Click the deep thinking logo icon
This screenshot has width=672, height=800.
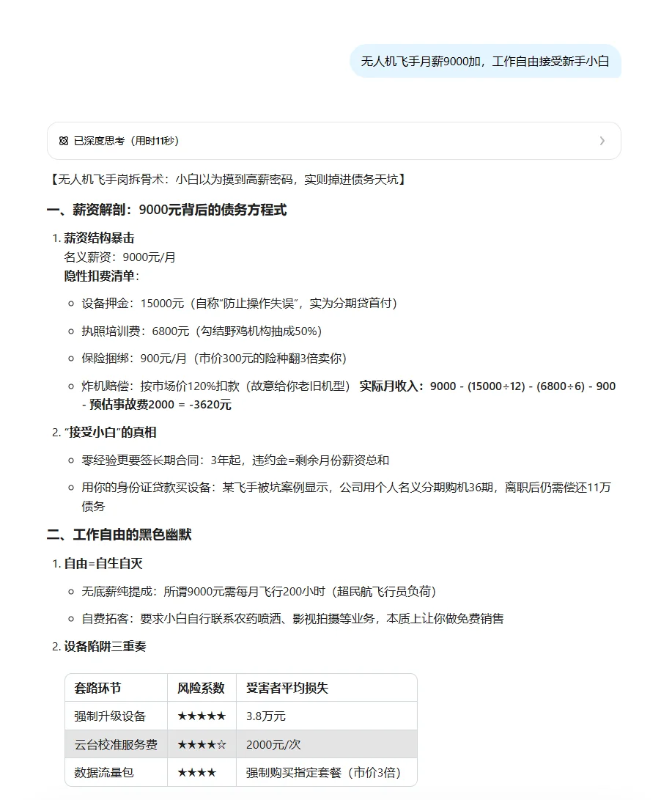click(x=63, y=141)
